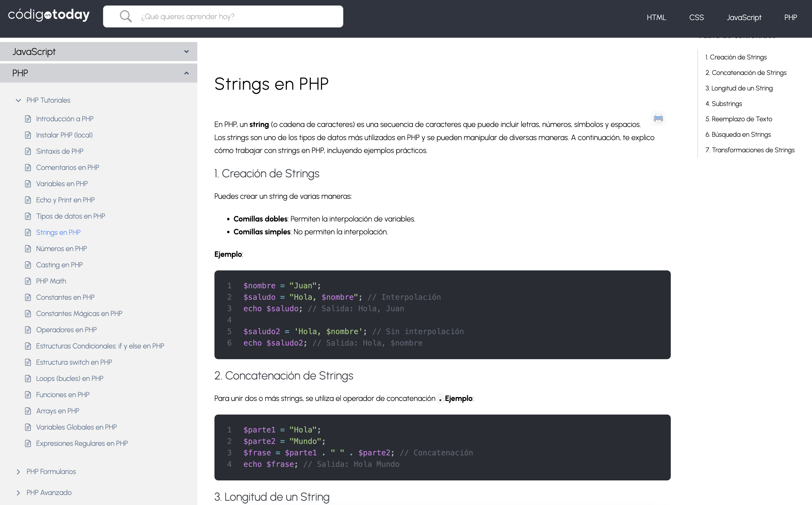Open the 'Constantes Mágicas en PHP' link
Screen dimensions: 812x505
[x=79, y=314]
